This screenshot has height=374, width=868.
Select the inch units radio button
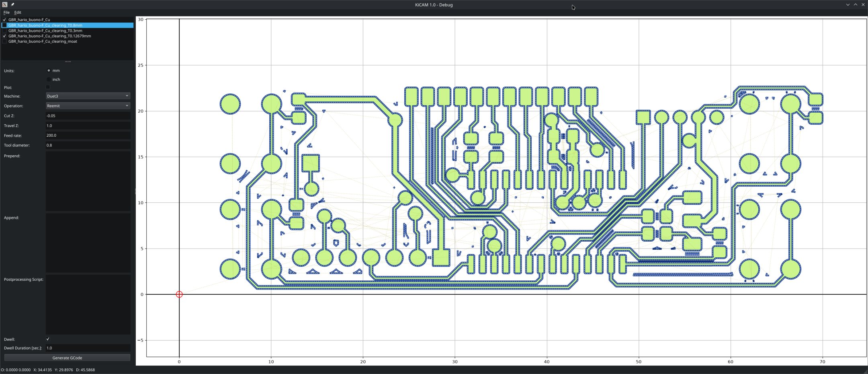pyautogui.click(x=49, y=80)
